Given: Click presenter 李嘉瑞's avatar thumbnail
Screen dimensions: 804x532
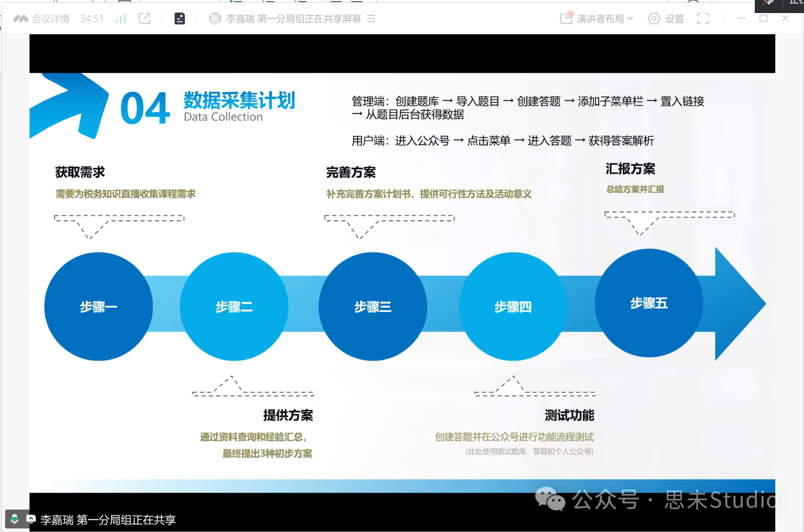Looking at the screenshot, I should click(x=215, y=18).
